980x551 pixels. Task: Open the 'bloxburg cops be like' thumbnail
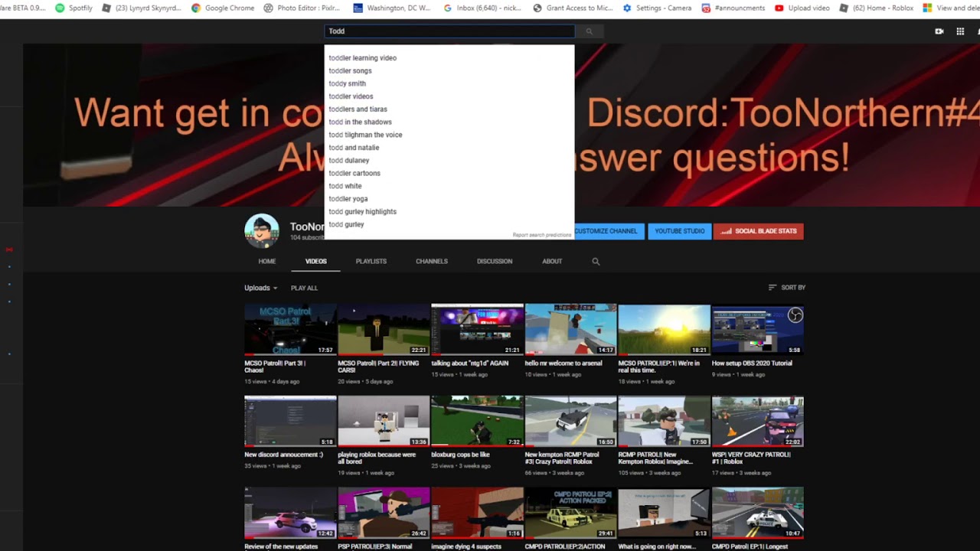click(477, 421)
